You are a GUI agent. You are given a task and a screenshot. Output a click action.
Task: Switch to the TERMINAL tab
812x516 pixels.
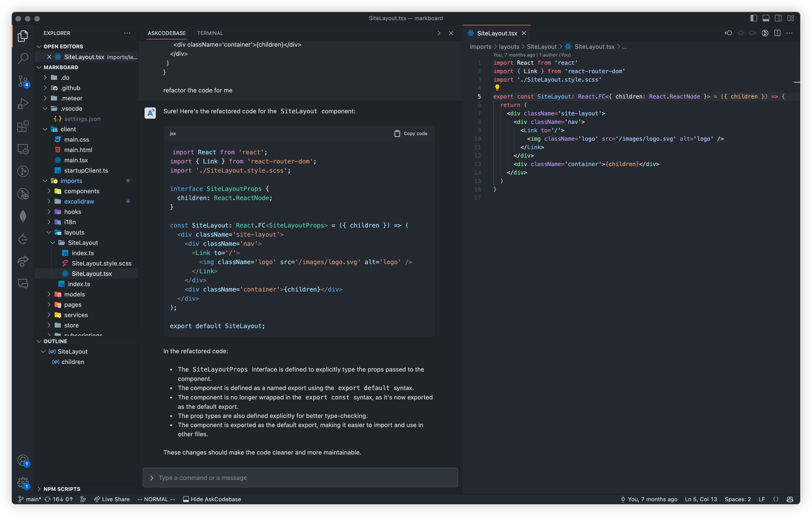210,33
